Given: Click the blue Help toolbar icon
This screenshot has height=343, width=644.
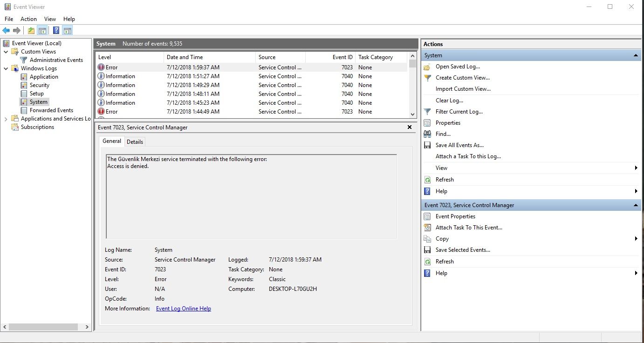Looking at the screenshot, I should 56,31.
